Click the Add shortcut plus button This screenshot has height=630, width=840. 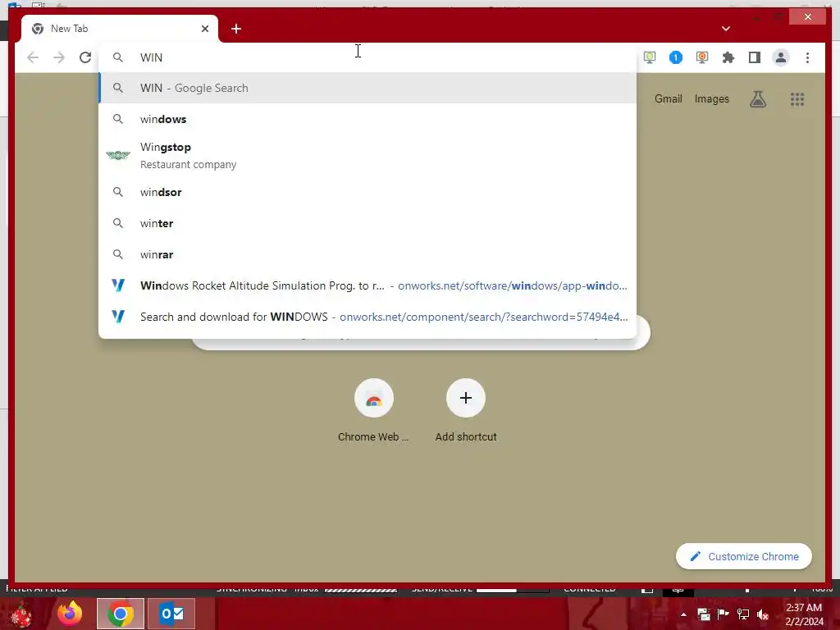click(466, 398)
